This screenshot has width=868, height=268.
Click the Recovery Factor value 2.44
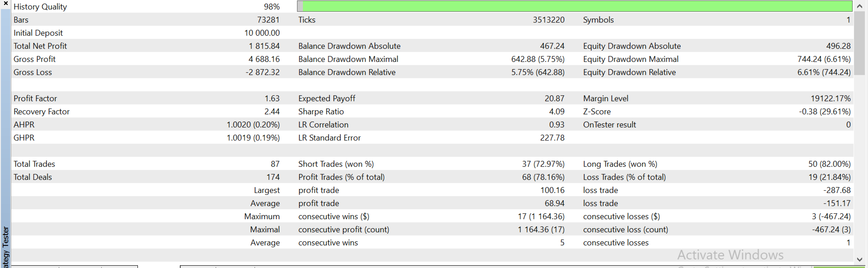pyautogui.click(x=272, y=112)
